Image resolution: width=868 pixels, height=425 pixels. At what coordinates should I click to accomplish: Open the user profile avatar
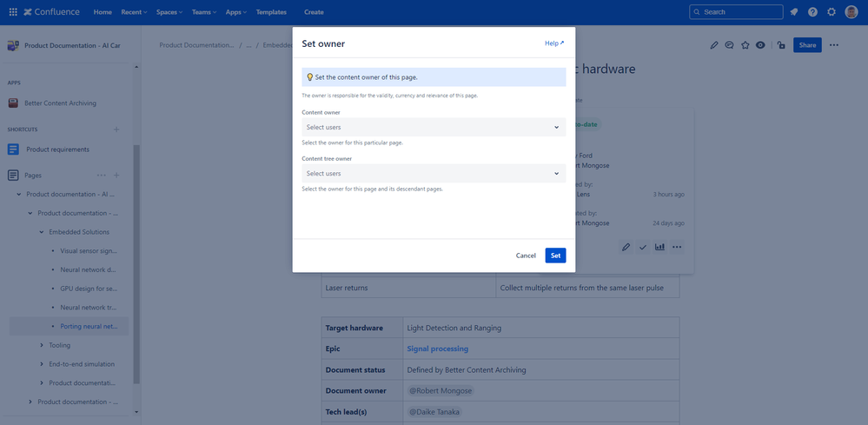tap(851, 12)
